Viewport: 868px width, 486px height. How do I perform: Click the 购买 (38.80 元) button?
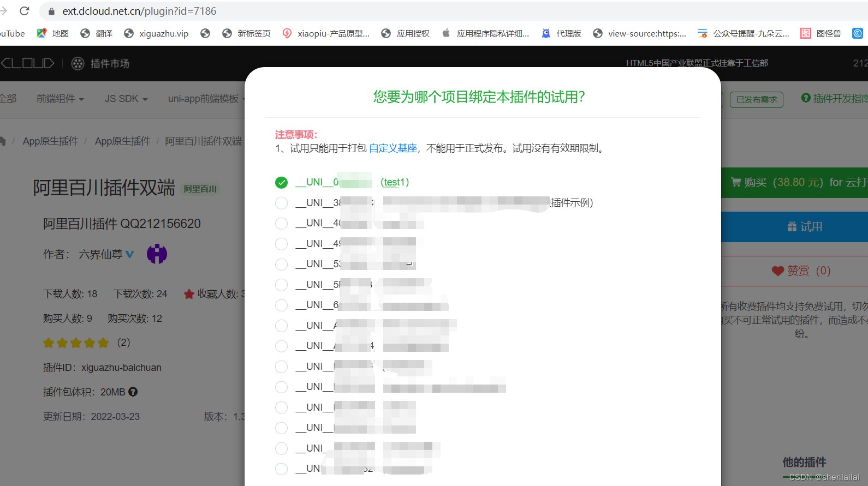[794, 182]
